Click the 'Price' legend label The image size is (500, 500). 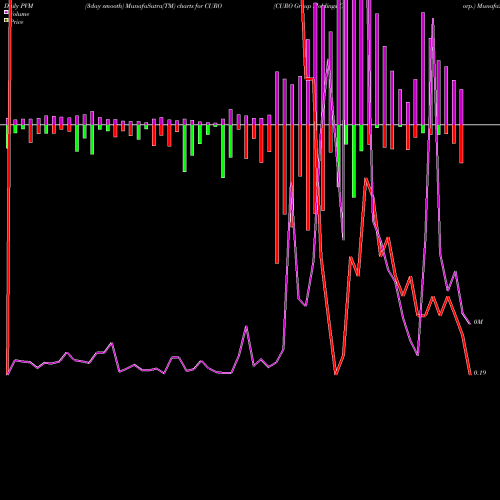(17, 22)
